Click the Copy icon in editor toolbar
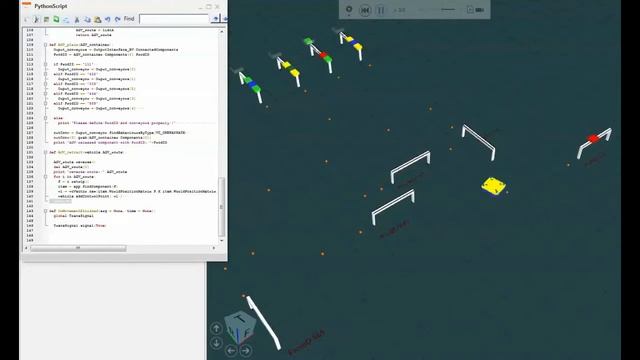 tap(87, 20)
